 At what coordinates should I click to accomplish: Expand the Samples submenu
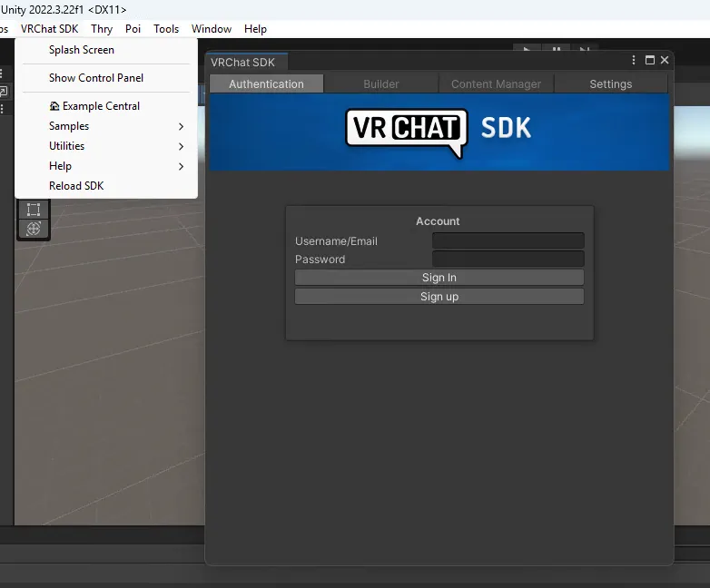106,126
